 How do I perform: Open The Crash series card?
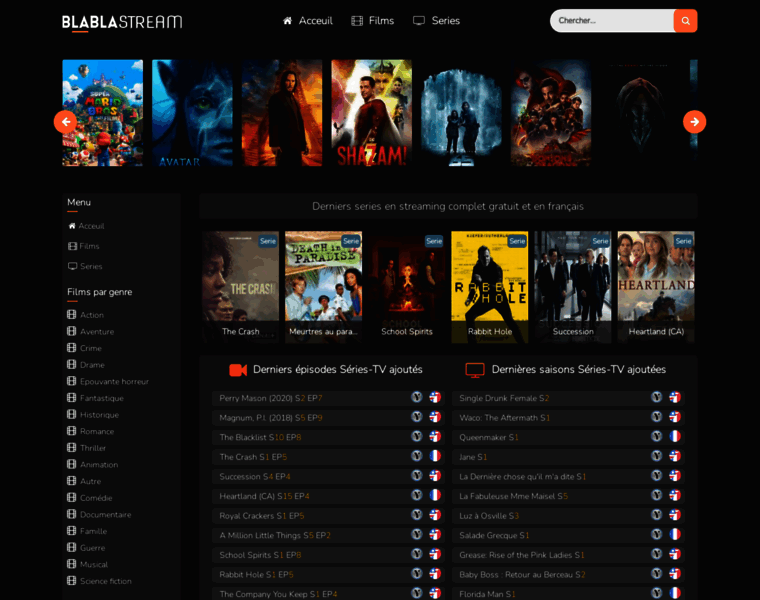tap(241, 287)
